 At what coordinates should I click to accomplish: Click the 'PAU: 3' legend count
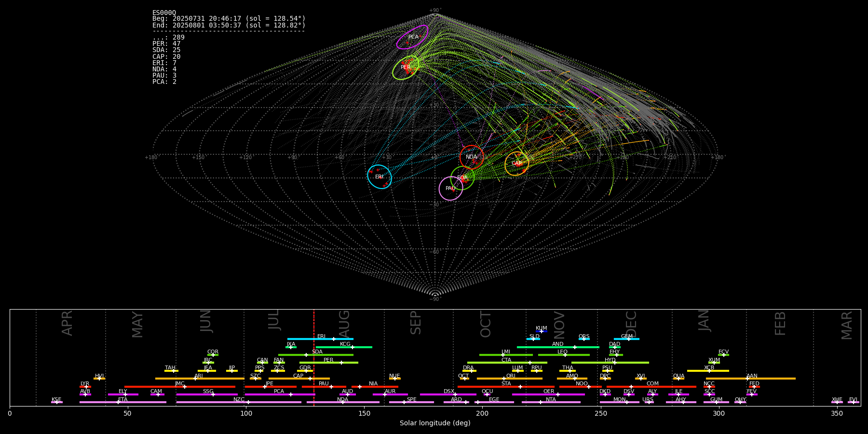(x=164, y=76)
